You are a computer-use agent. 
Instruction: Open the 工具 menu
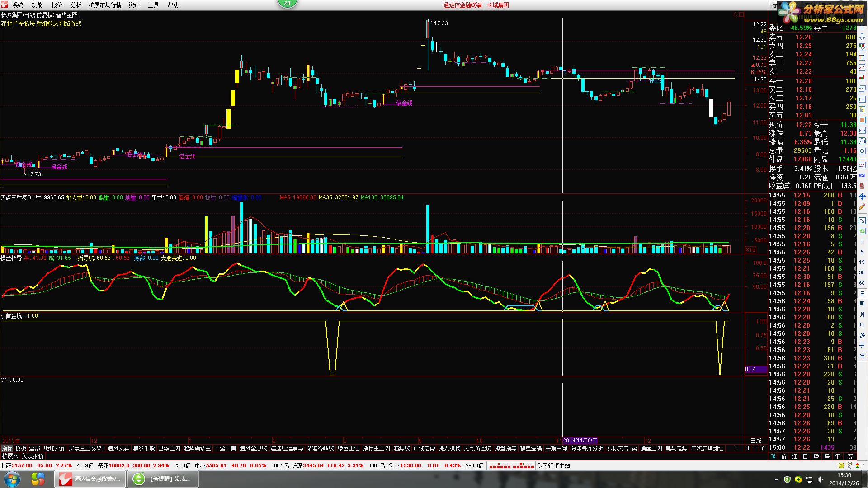click(x=154, y=5)
